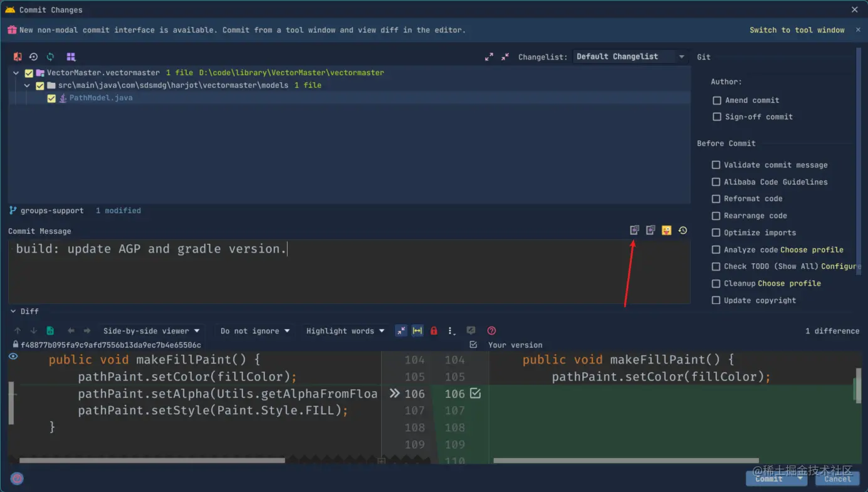This screenshot has height=492, width=868.
Task: Click the Configure link for Check TODO
Action: 841,266
